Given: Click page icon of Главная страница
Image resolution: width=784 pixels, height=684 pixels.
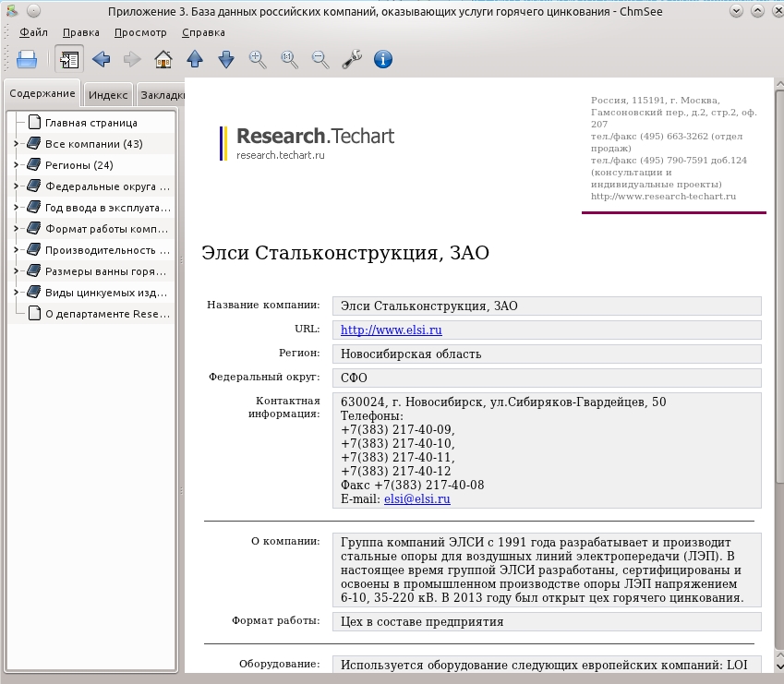Looking at the screenshot, I should (34, 123).
